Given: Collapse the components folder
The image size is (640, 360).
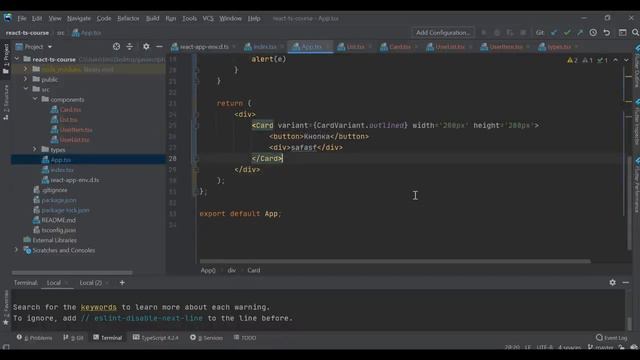Looking at the screenshot, I should pos(35,99).
